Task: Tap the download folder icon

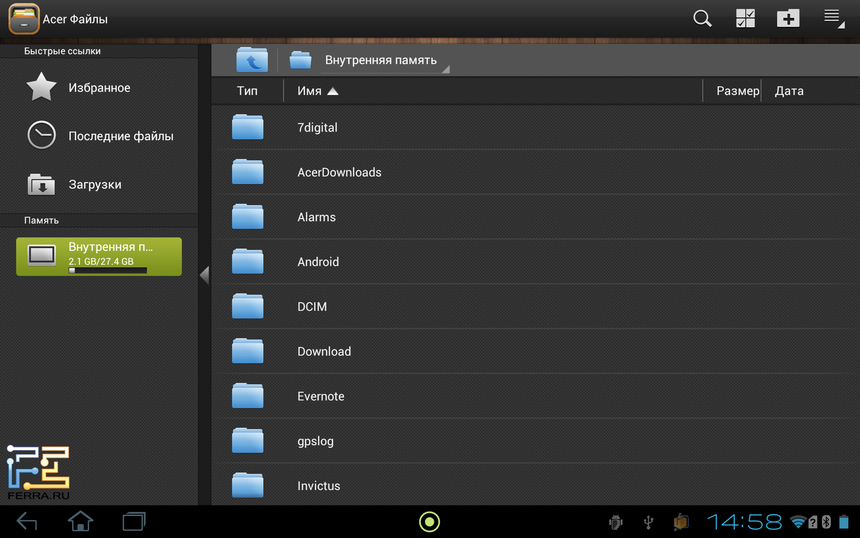Action: (x=41, y=184)
